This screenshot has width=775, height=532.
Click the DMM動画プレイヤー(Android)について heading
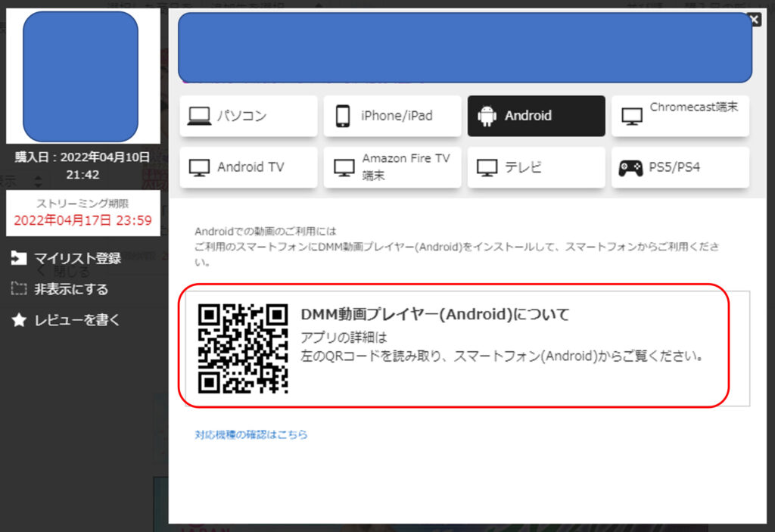coord(434,315)
